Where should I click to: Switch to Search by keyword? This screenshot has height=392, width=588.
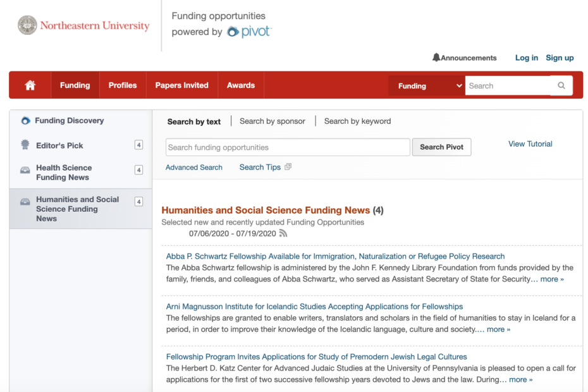357,121
